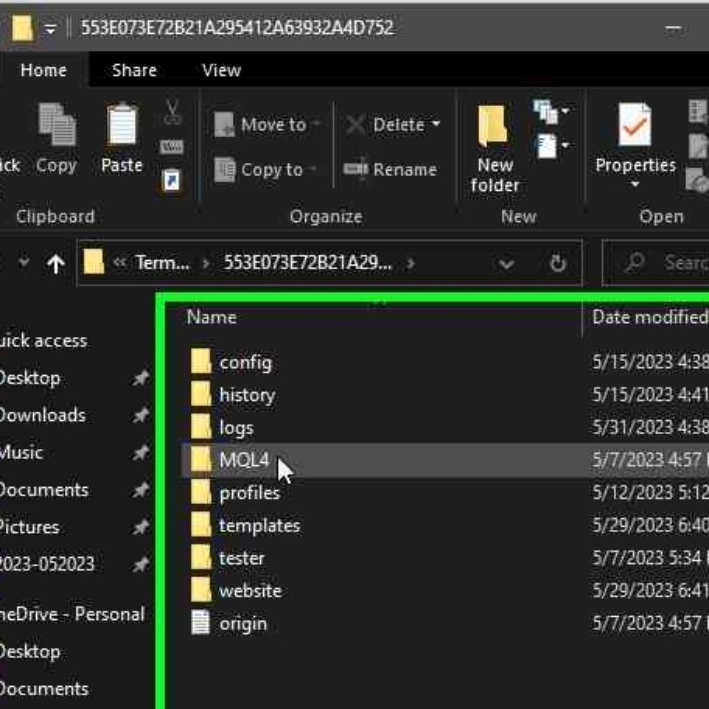Screen dimensions: 709x709
Task: Click the origin text file icon
Action: (200, 623)
